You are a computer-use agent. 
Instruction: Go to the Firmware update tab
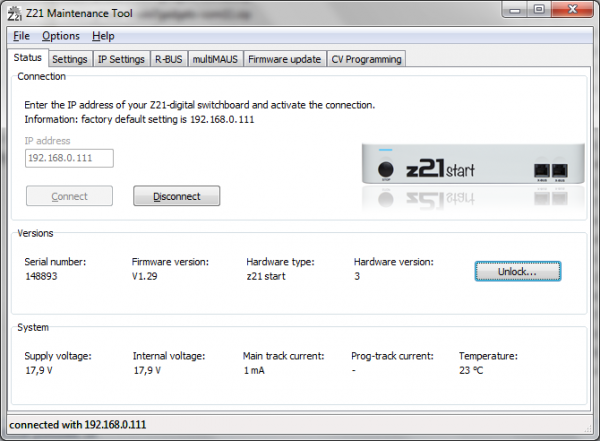tap(284, 59)
